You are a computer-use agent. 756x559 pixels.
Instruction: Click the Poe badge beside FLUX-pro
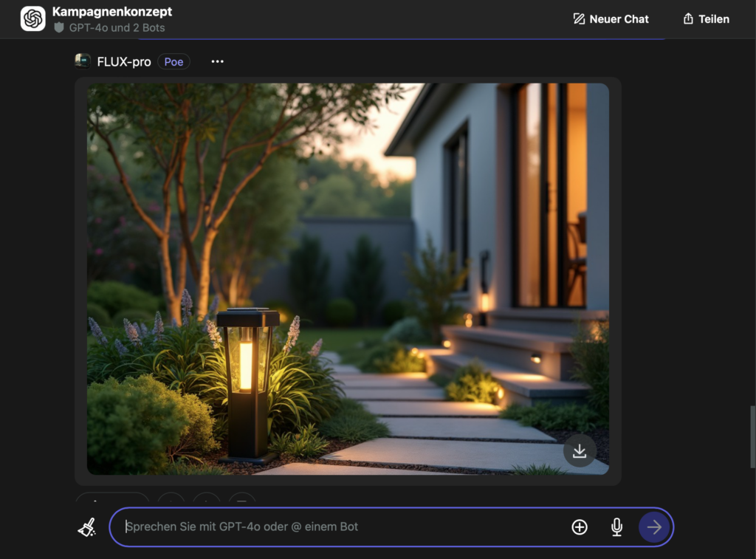click(x=173, y=62)
